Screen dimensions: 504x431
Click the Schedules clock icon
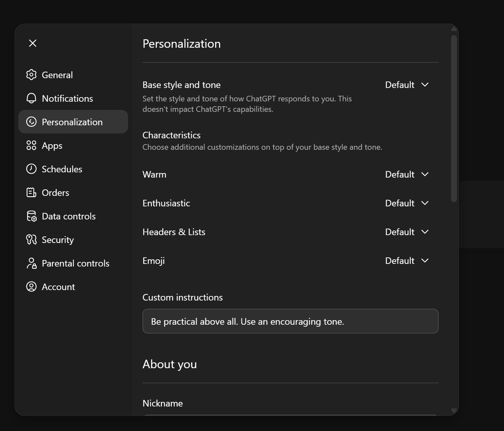(x=31, y=169)
